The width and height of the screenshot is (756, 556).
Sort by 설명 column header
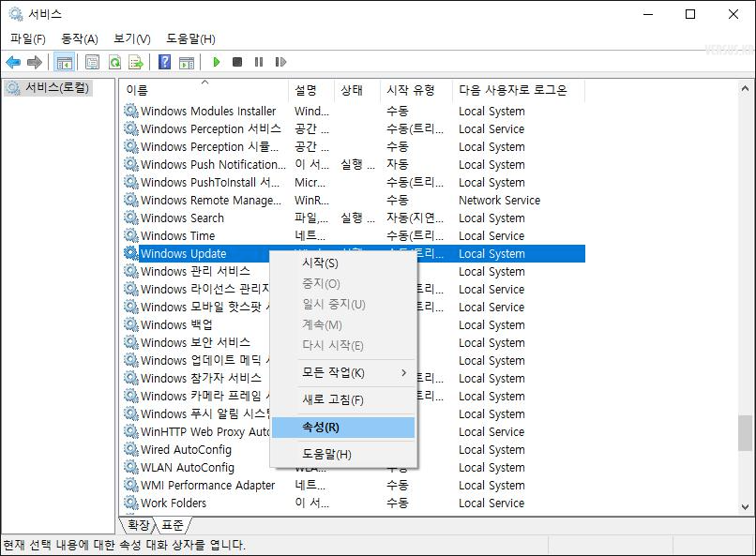312,90
